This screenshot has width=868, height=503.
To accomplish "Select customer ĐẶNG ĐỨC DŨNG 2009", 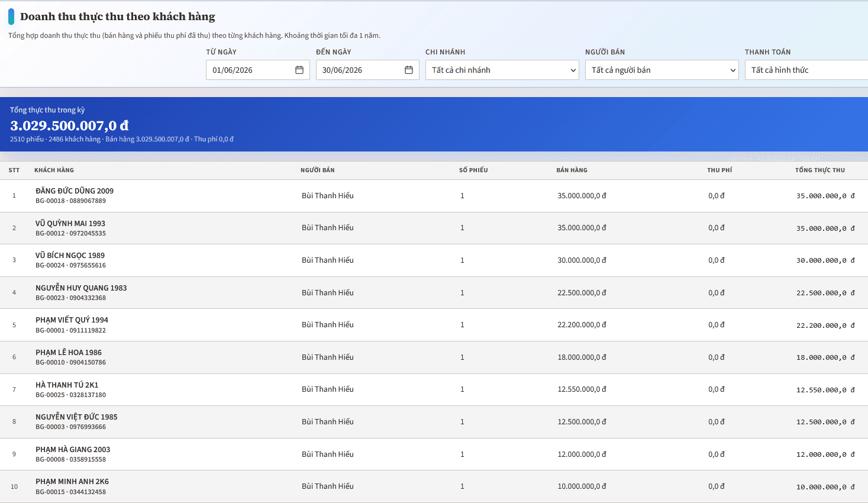I will click(x=75, y=191).
